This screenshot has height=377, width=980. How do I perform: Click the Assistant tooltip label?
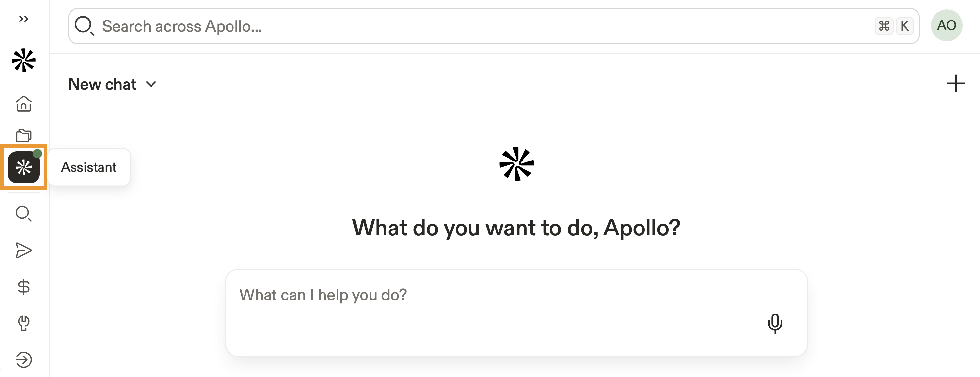click(89, 167)
